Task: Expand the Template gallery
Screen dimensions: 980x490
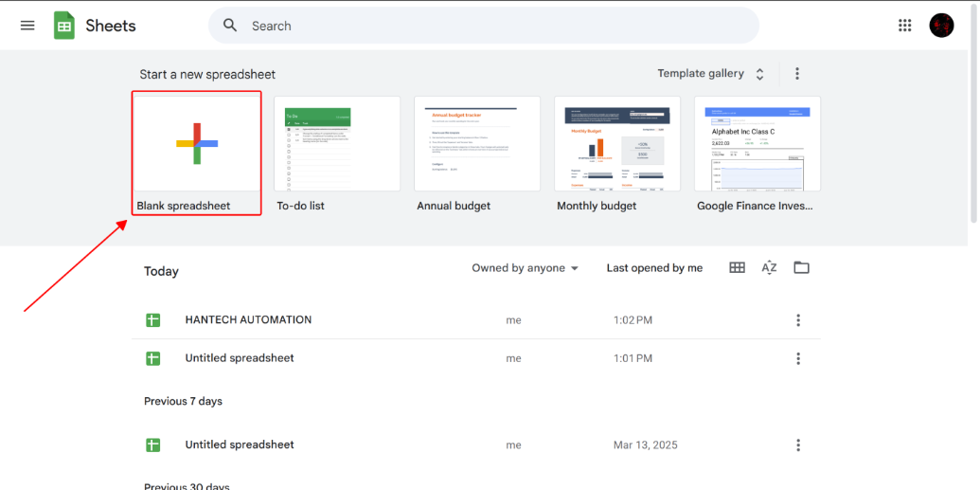Action: [x=710, y=74]
